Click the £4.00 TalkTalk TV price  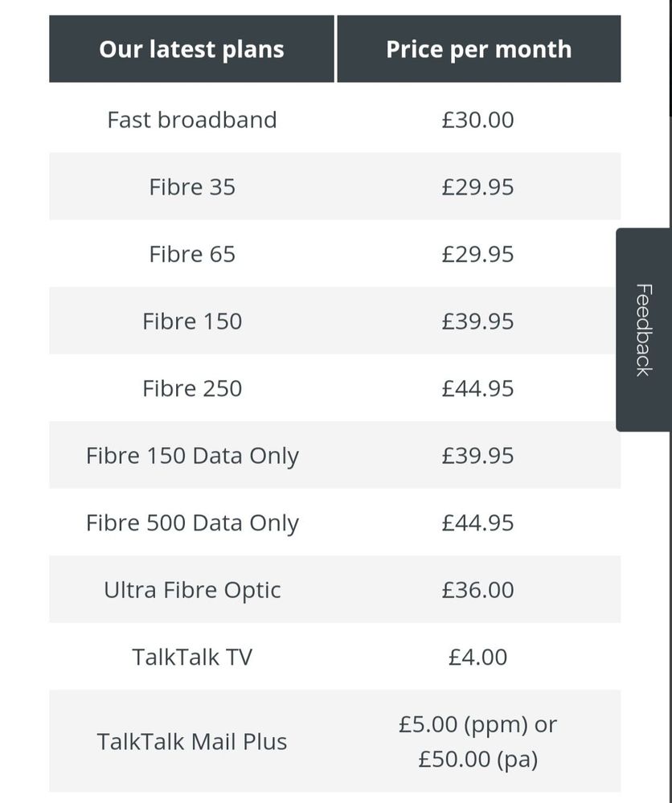[478, 657]
